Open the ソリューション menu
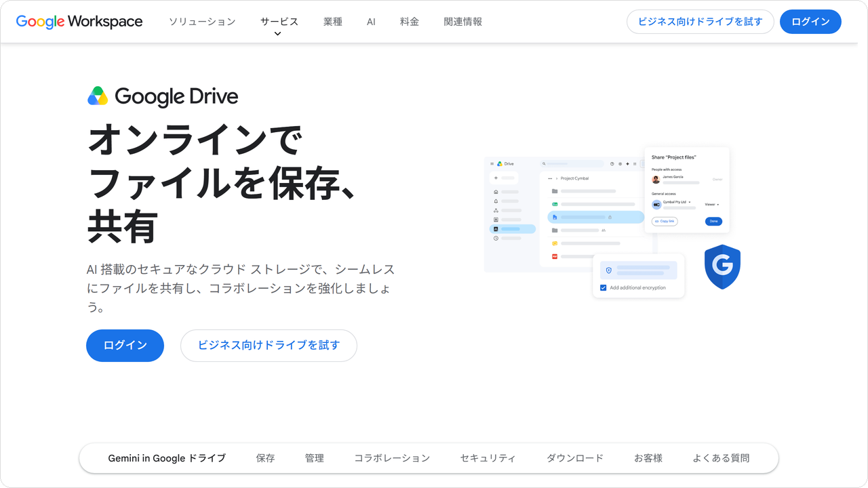Image resolution: width=868 pixels, height=488 pixels. pos(202,22)
